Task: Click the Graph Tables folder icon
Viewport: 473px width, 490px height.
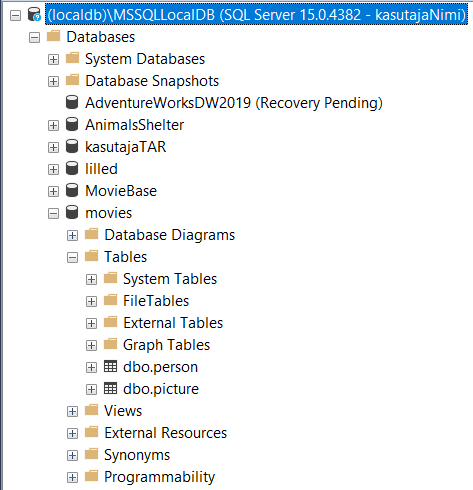Action: point(110,344)
